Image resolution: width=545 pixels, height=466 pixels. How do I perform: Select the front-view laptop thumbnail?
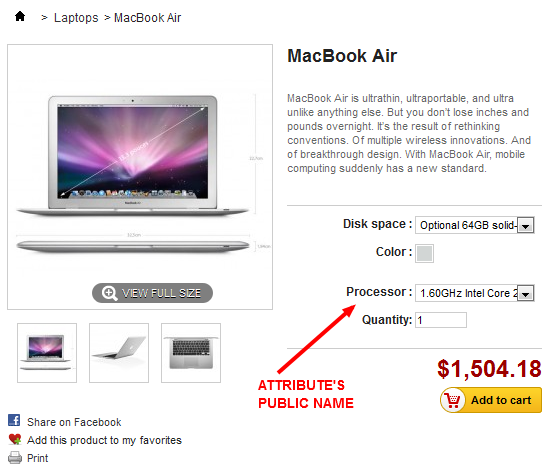pyautogui.click(x=47, y=353)
